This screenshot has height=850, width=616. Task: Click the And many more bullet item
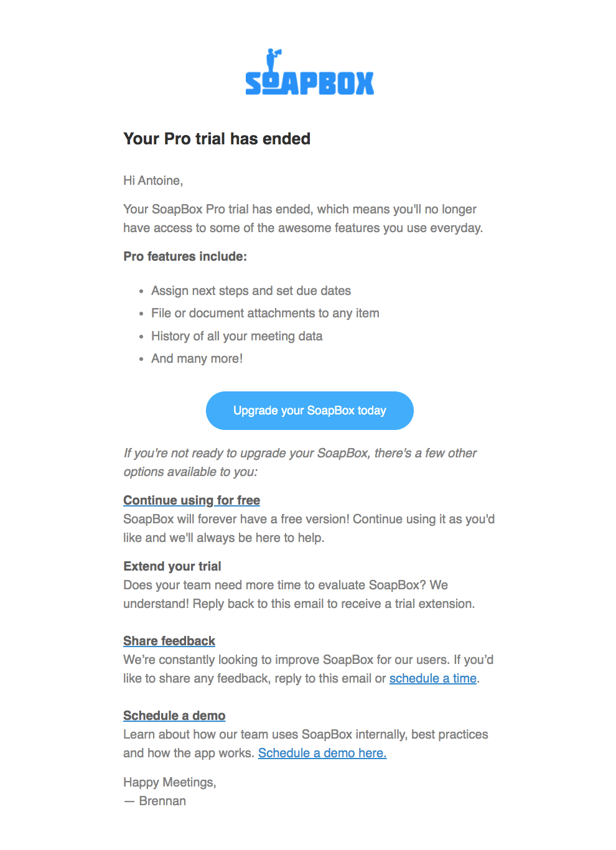click(197, 358)
